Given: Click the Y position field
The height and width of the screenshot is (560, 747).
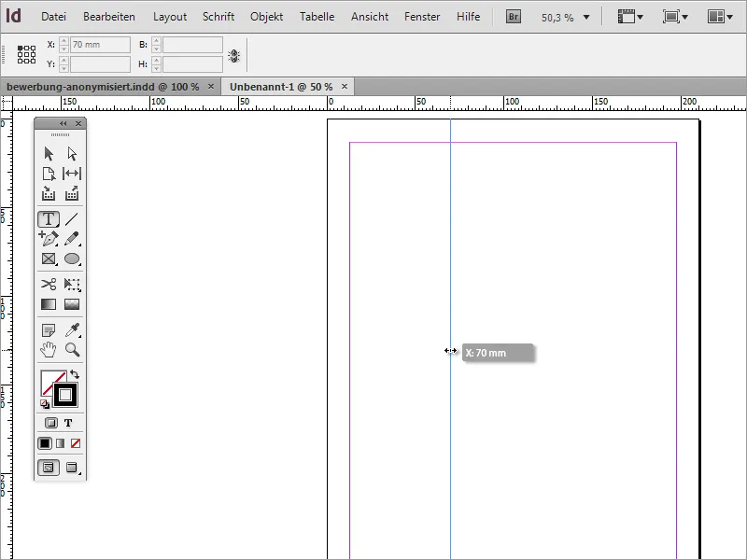Looking at the screenshot, I should (100, 64).
